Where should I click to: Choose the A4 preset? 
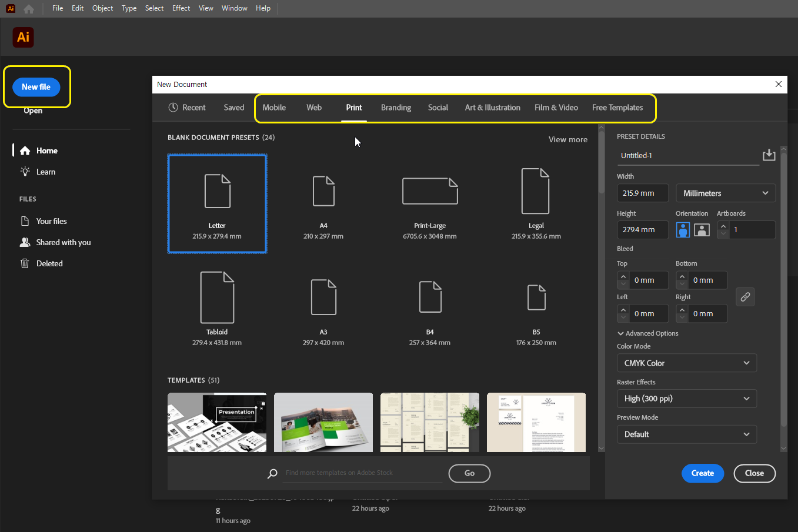pyautogui.click(x=323, y=204)
